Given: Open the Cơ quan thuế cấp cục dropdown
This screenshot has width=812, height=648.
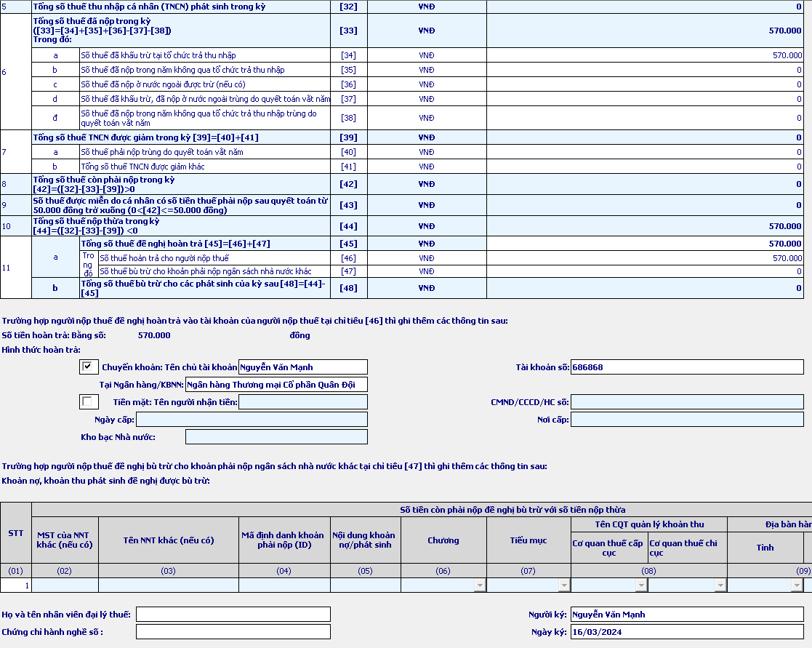Looking at the screenshot, I should pos(640,585).
